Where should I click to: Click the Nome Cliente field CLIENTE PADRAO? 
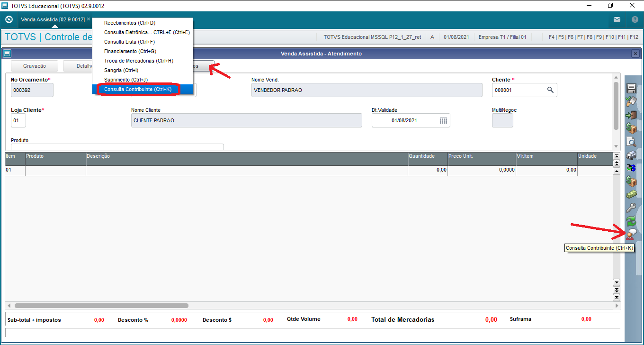tap(246, 120)
